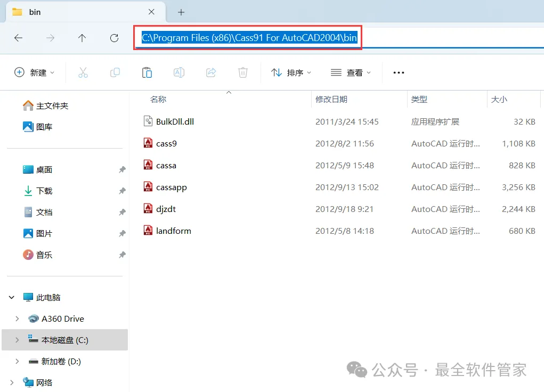Click the djzdt AutoCAD file icon

(148, 208)
